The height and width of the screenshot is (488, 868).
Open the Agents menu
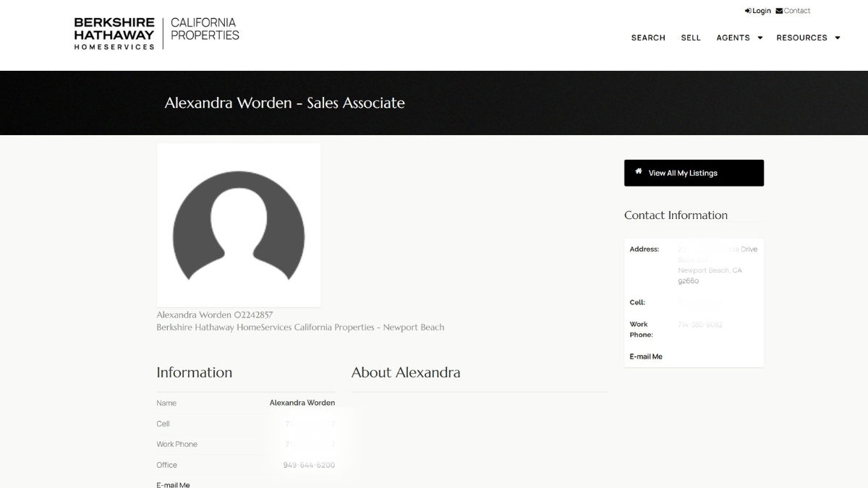click(733, 38)
